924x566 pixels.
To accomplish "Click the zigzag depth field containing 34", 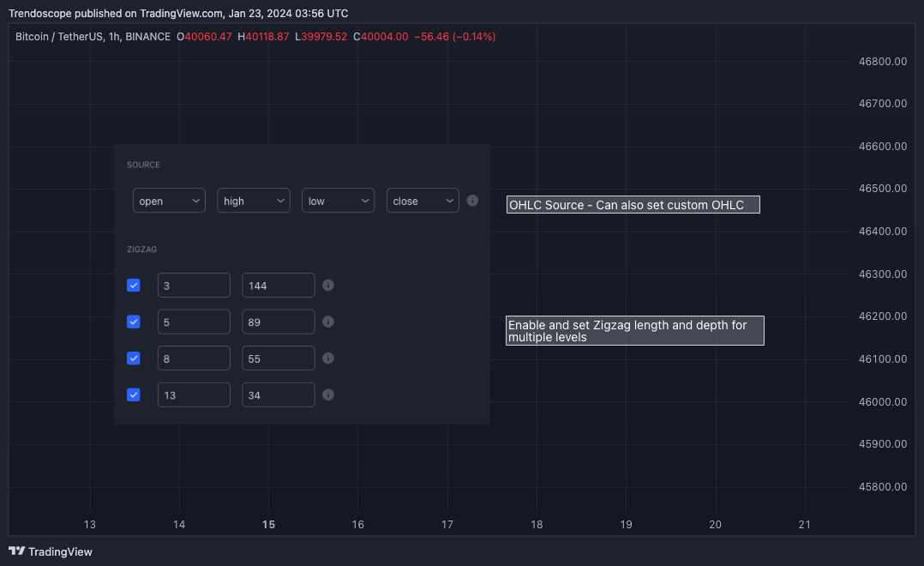I will tap(278, 395).
